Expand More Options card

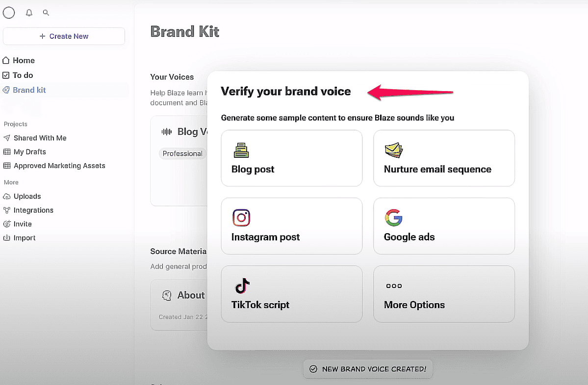point(444,294)
